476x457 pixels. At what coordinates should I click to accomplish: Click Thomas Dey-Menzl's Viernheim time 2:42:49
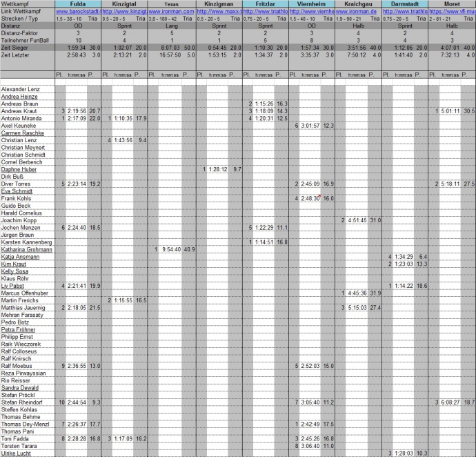(310, 425)
